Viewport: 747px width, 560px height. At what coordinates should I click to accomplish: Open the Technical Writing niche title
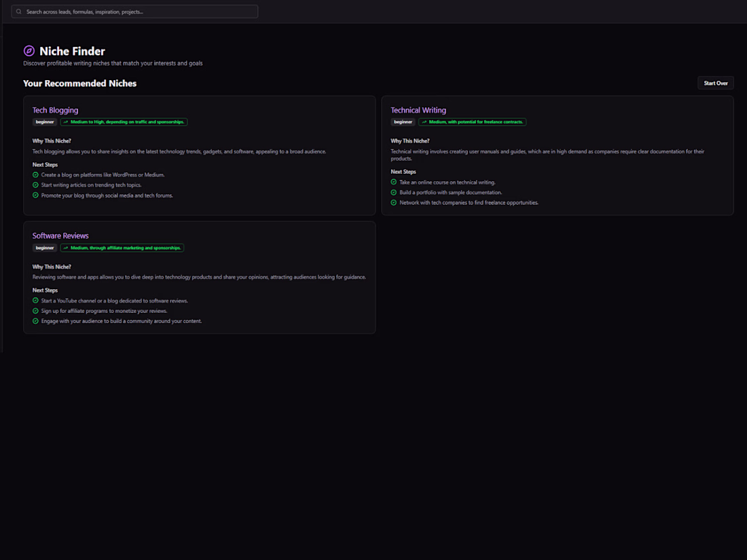(x=418, y=110)
